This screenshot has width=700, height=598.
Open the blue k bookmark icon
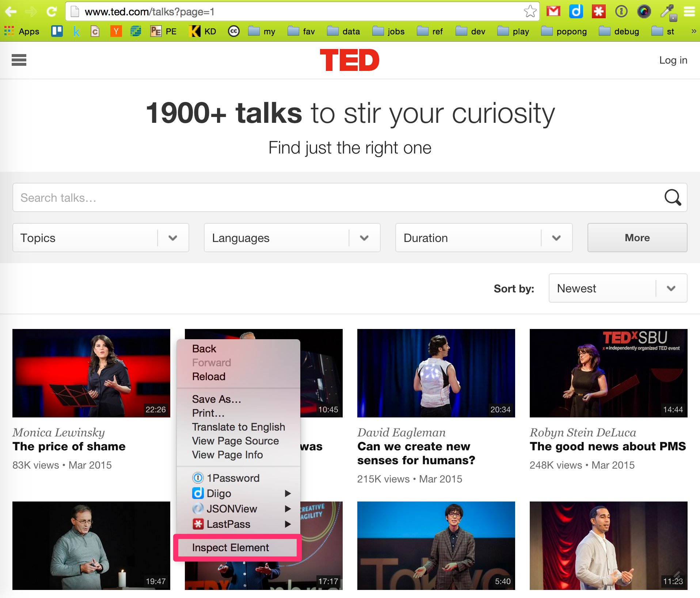coord(76,31)
